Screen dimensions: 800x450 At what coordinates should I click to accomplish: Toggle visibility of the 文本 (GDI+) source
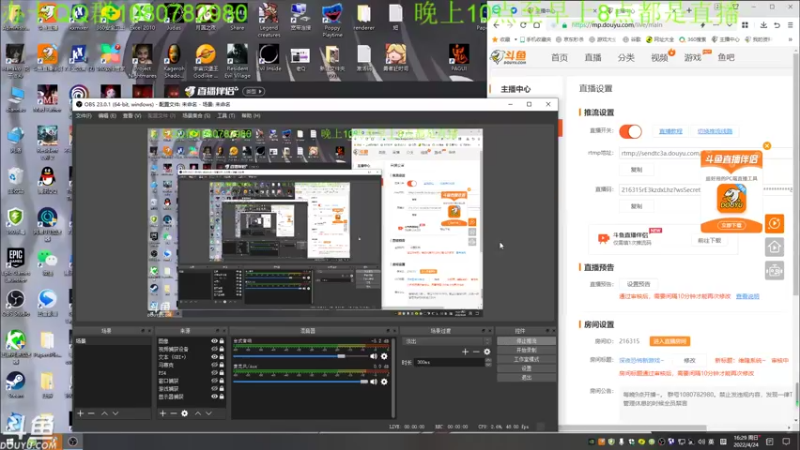tap(214, 357)
